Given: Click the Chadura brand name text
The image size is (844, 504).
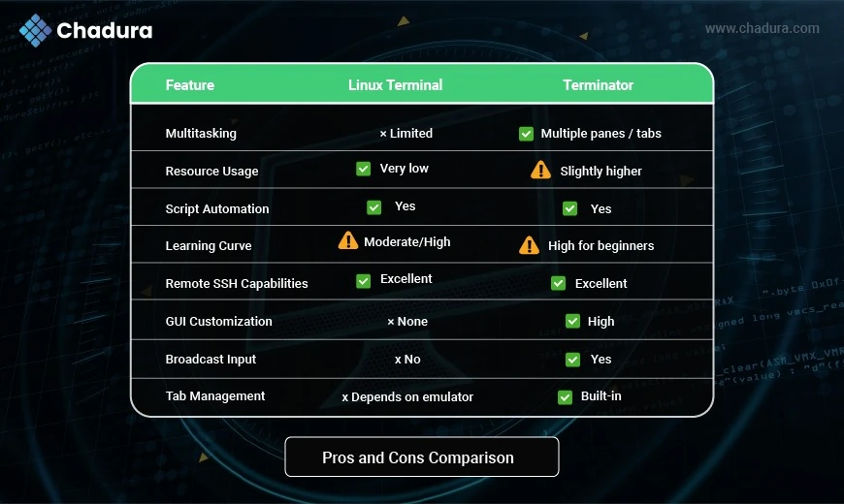Looking at the screenshot, I should coord(105,31).
